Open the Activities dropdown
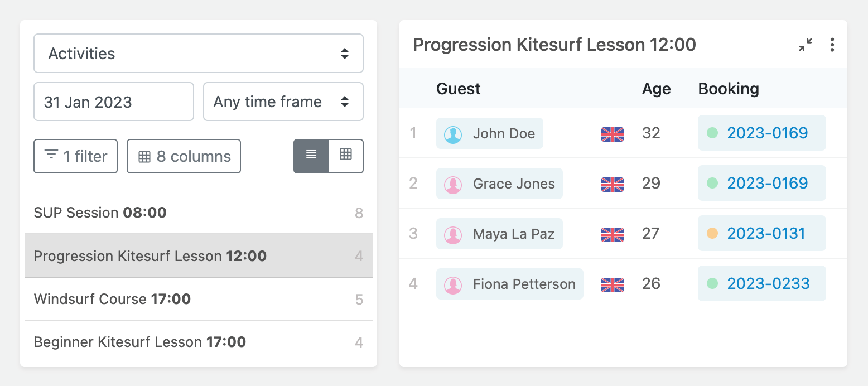868x386 pixels. coord(199,54)
